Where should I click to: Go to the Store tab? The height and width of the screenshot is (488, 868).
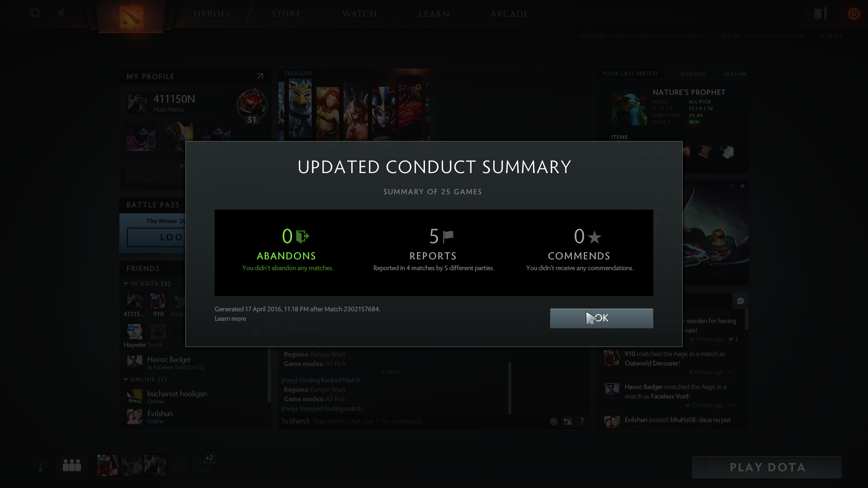click(x=286, y=14)
